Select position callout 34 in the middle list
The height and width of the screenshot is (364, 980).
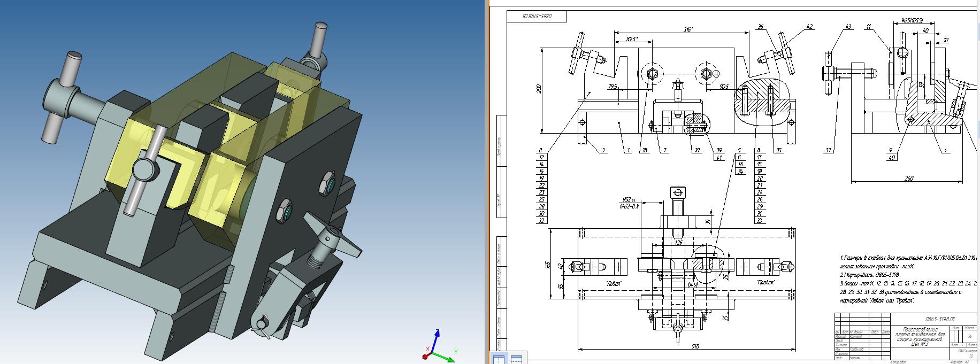[740, 172]
